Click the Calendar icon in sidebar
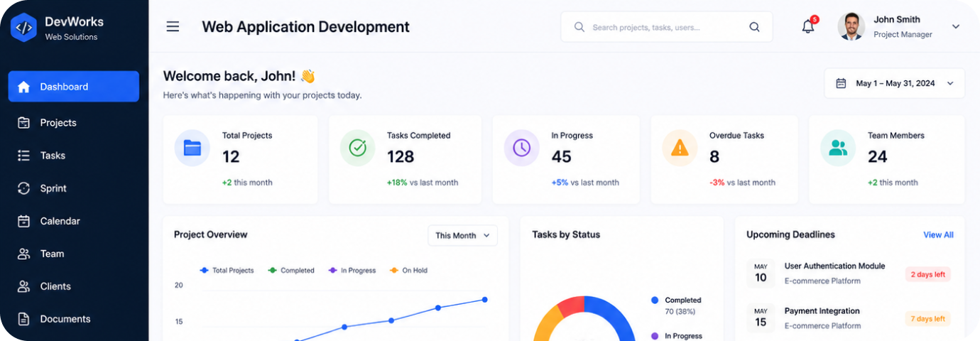This screenshot has height=341, width=980. (x=23, y=221)
